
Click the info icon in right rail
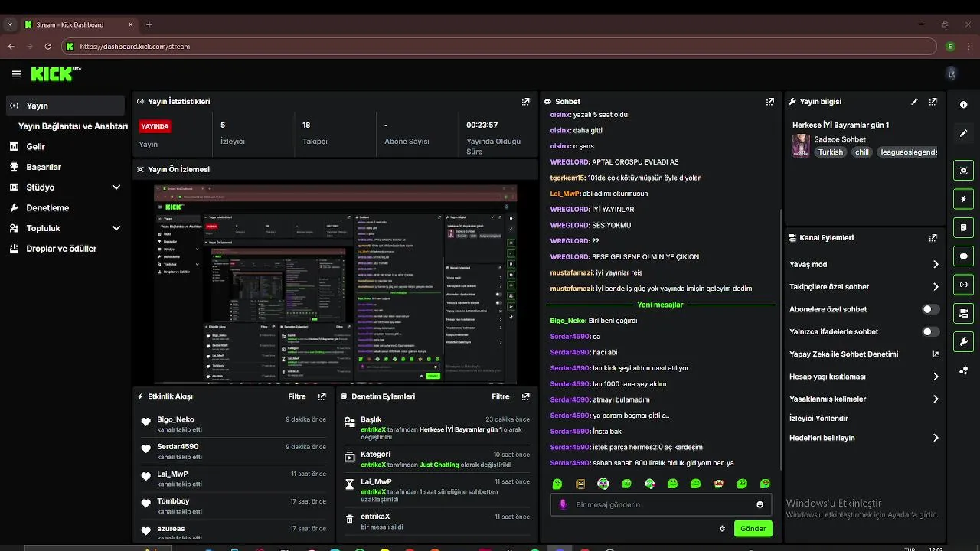tap(963, 105)
